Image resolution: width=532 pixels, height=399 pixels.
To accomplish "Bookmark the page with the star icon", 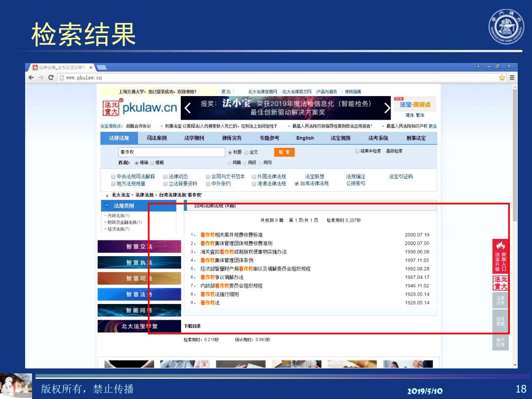I will coord(502,78).
